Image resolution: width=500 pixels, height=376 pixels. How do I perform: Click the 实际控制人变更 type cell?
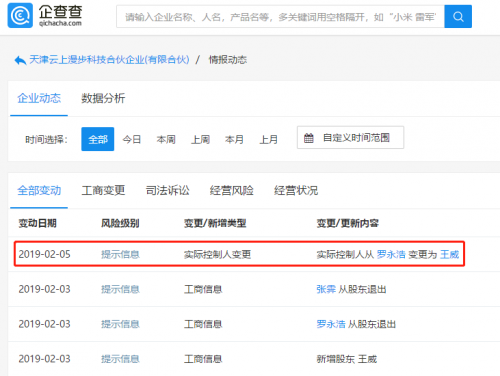[217, 255]
